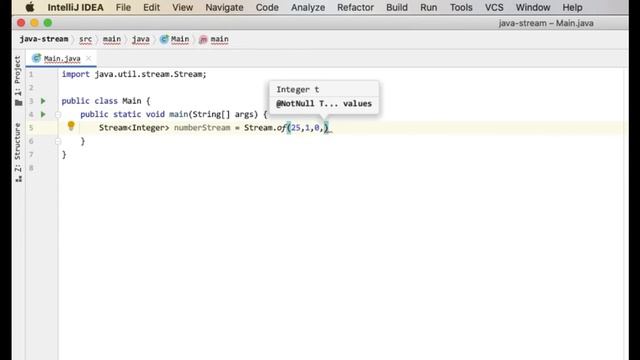Image resolution: width=640 pixels, height=360 pixels.
Task: Click the main method breadcrumb
Action: (214, 39)
